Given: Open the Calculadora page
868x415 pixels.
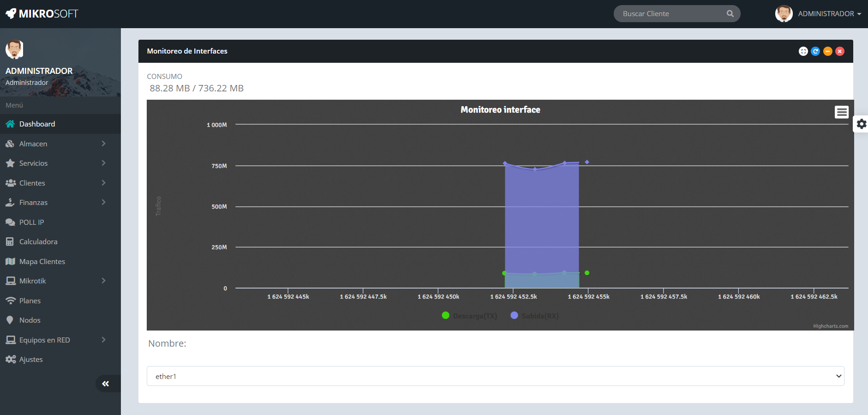Looking at the screenshot, I should (60, 242).
